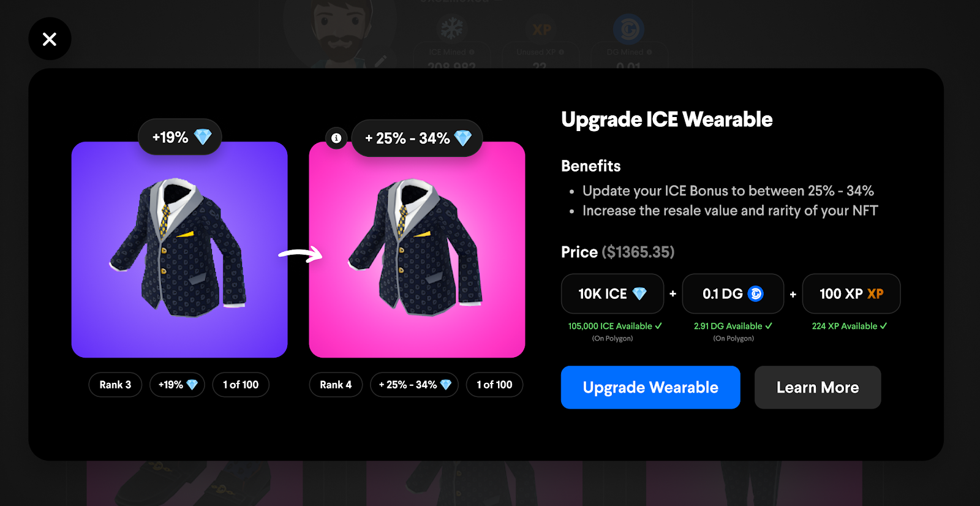
Task: Click the 105,000 ICE Available status text
Action: click(x=615, y=326)
